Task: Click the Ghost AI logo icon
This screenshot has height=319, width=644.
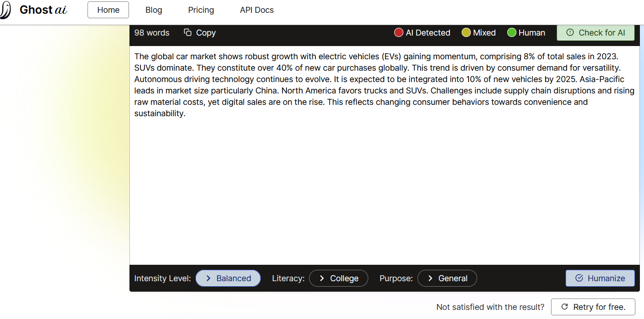Action: 5,10
